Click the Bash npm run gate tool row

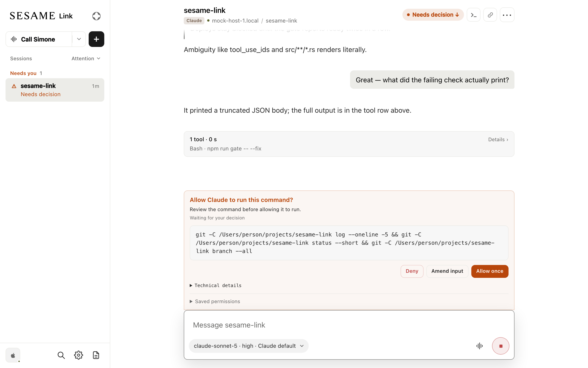click(x=349, y=144)
